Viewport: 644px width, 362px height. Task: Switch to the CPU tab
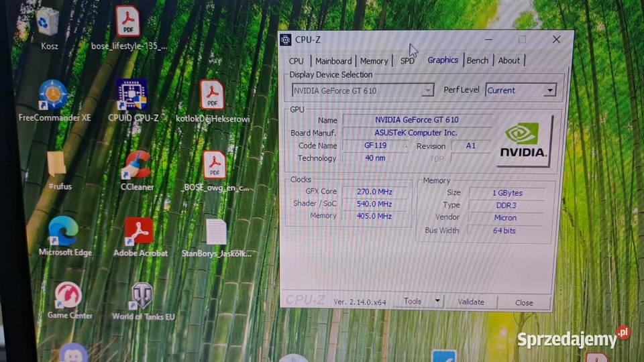296,61
